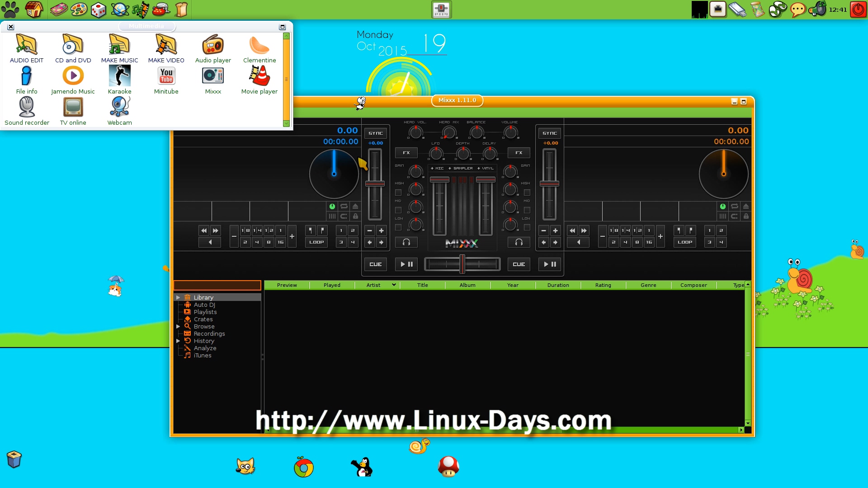This screenshot has height=488, width=868.
Task: Click left deck CUE button
Action: [375, 264]
